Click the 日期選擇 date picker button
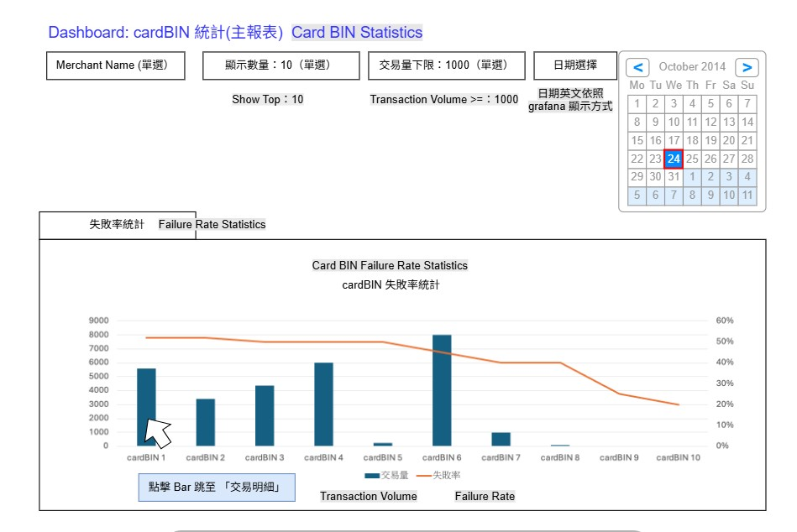Viewport: 797px width, 532px height. pos(575,65)
